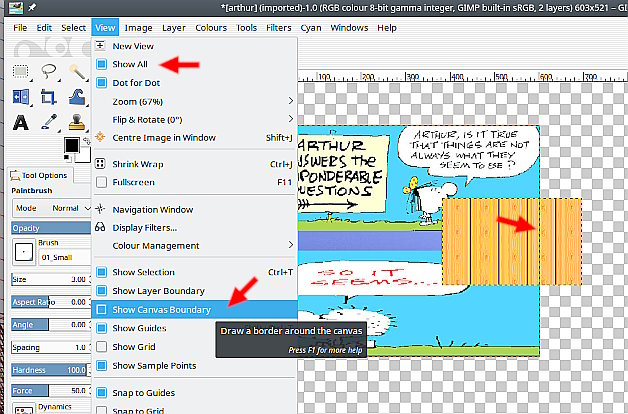Click the Tool Options tab icon
The image size is (628, 414).
coord(15,175)
